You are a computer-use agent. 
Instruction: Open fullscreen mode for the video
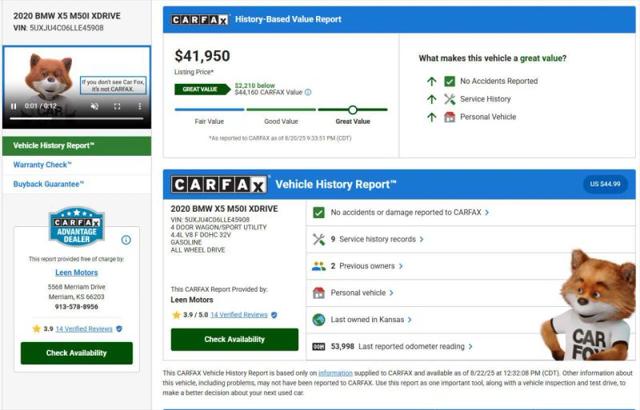point(117,106)
